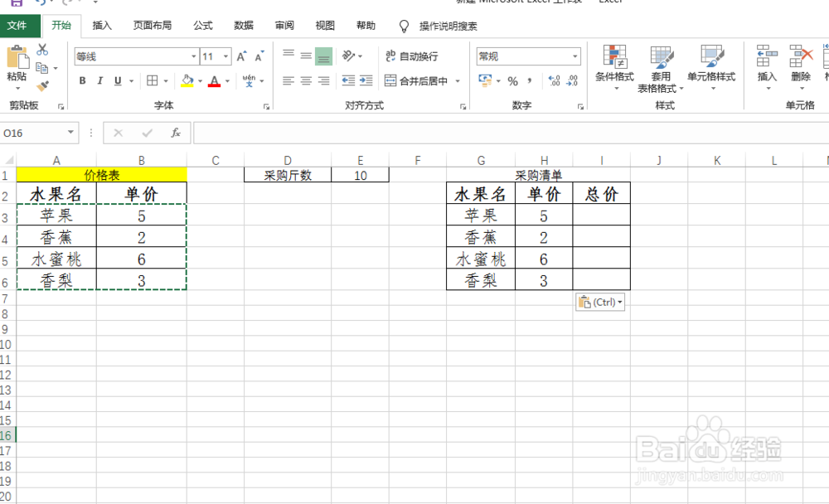Click the 操作说明搜索 search box
Viewport: 829px width, 504px height.
point(448,26)
